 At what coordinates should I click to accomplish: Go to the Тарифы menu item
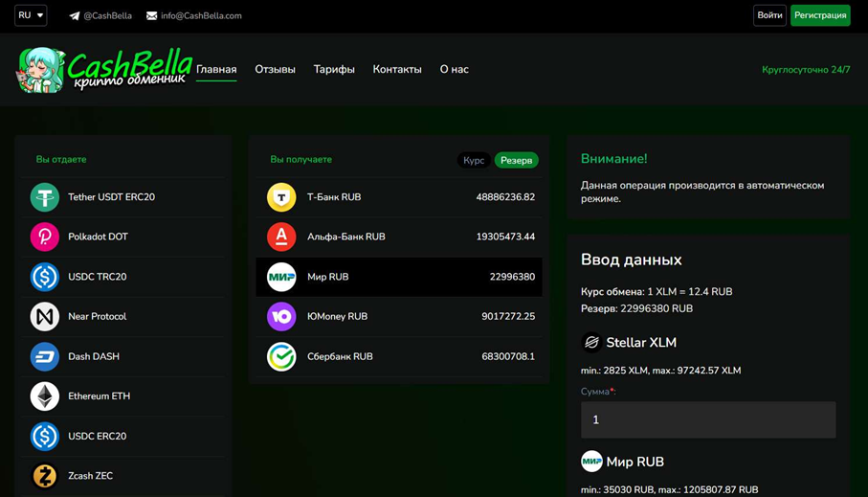(334, 69)
